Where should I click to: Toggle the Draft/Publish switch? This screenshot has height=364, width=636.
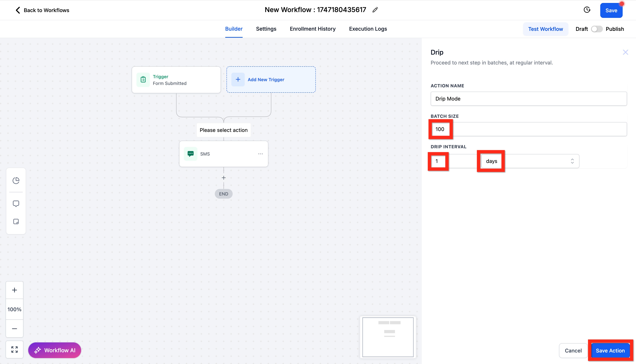[597, 29]
